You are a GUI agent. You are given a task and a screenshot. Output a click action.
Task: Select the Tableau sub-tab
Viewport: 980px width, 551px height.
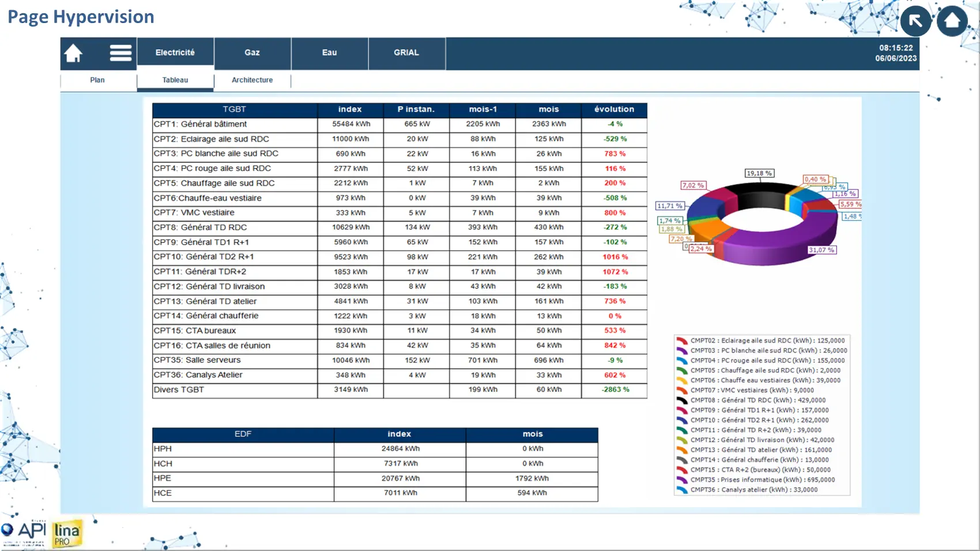pyautogui.click(x=175, y=80)
